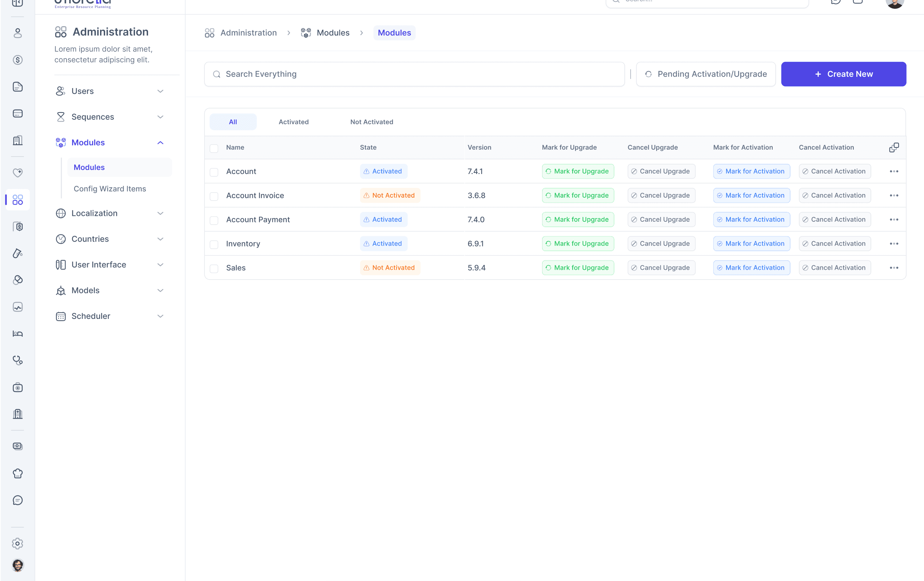Expand the Users menu section
The width and height of the screenshot is (924, 581).
click(109, 91)
